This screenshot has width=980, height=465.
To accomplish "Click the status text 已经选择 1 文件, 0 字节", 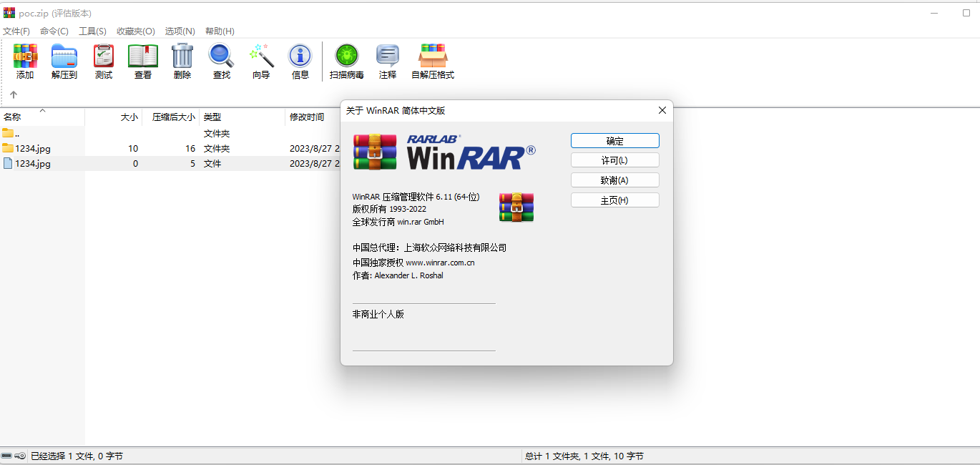I will (x=77, y=456).
